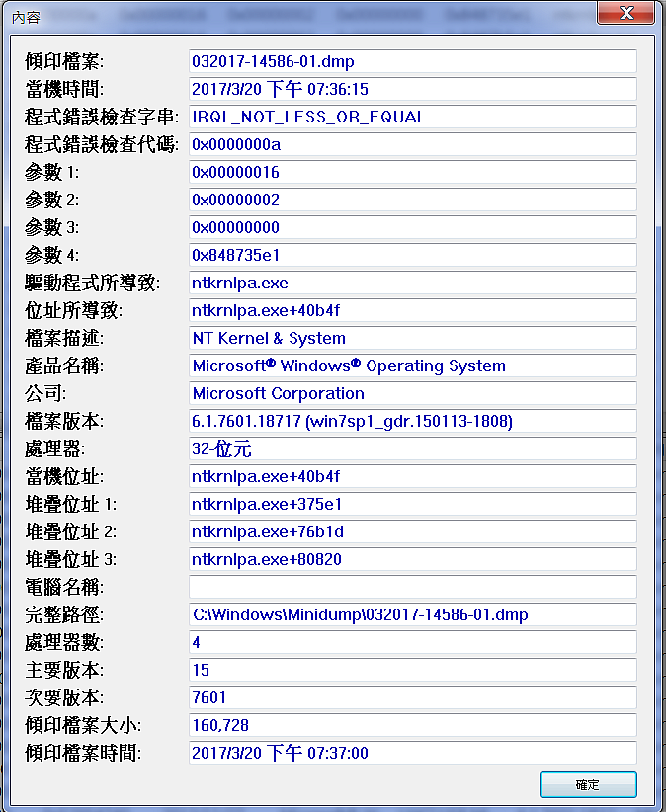Click the 處理器 field 32-位元
This screenshot has width=667, height=812.
[413, 448]
